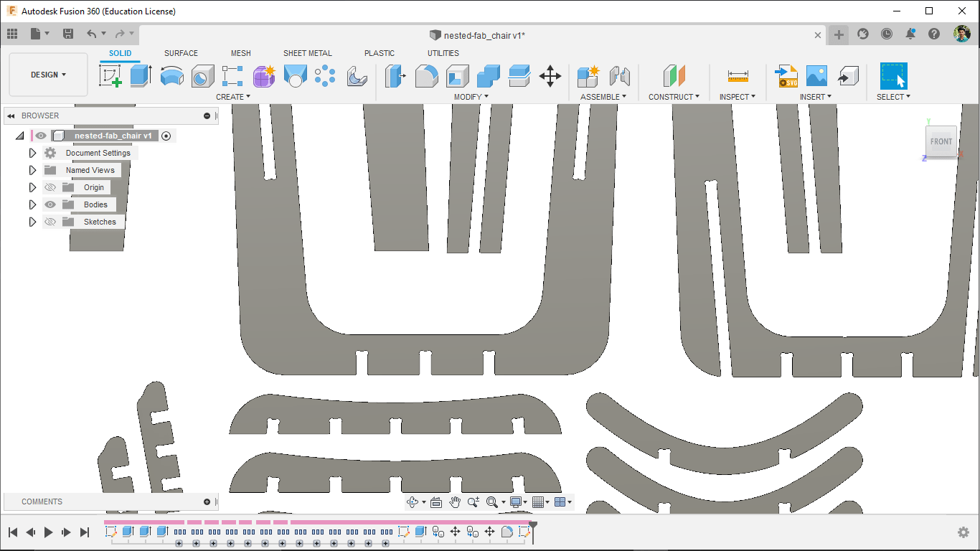Open the Extensions icon in top bar

(863, 34)
